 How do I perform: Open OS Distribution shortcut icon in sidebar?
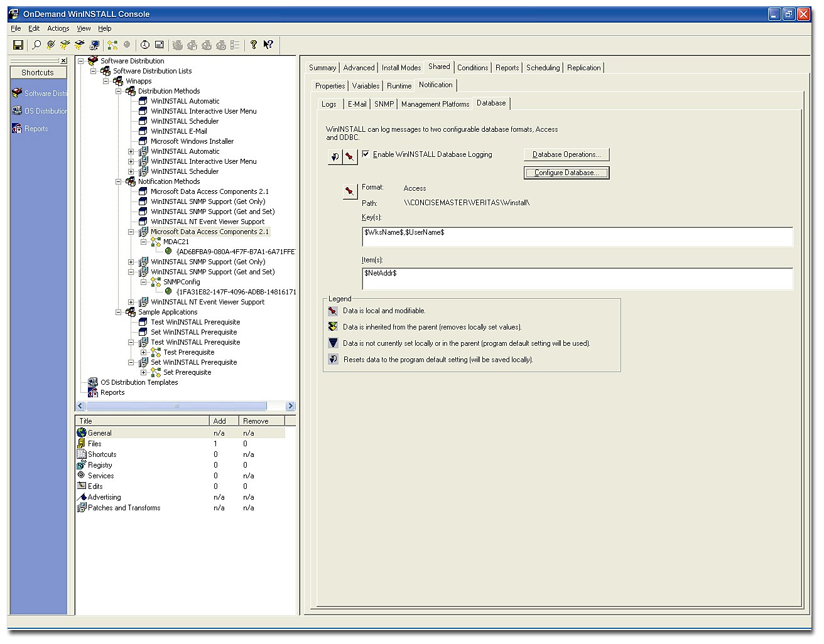[17, 110]
